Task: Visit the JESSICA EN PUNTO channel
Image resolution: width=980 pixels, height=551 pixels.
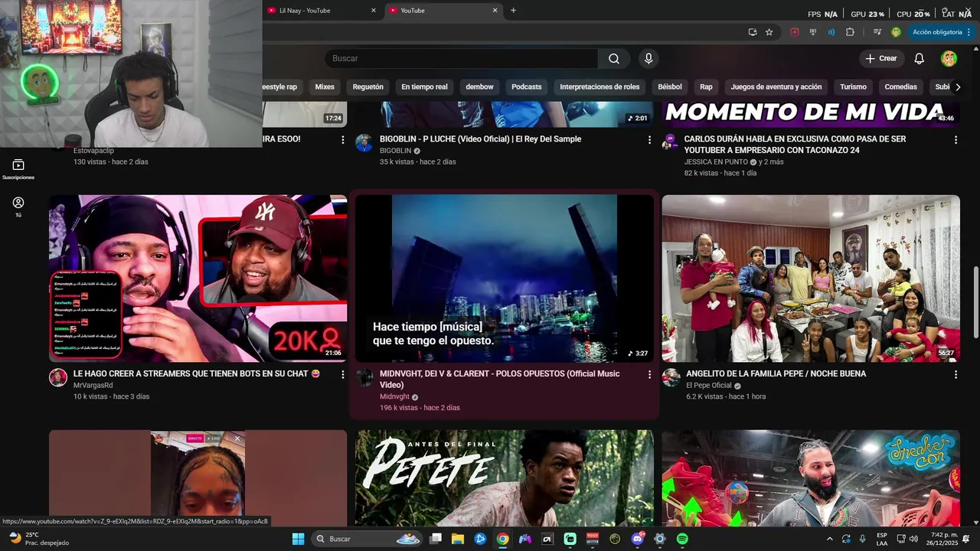Action: click(x=716, y=162)
